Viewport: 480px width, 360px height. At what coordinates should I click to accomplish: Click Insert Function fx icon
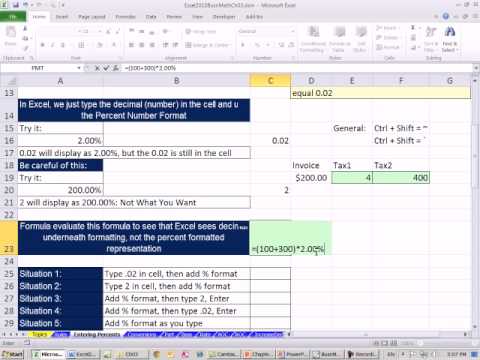tap(116, 68)
